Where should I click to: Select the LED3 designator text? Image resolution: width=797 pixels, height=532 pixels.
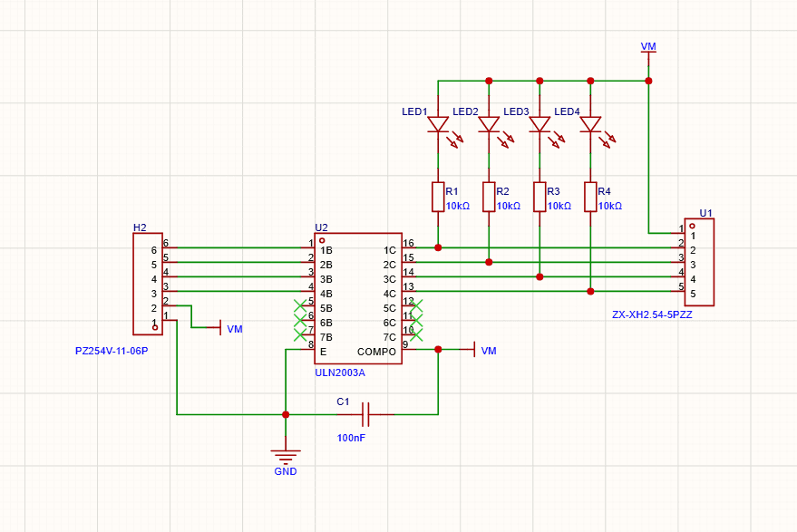pos(517,111)
